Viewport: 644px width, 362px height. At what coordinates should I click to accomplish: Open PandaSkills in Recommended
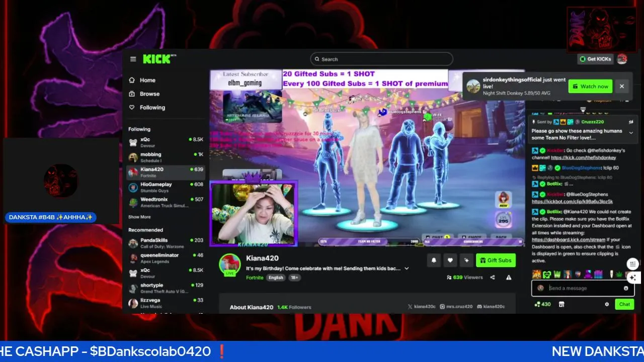click(166, 243)
